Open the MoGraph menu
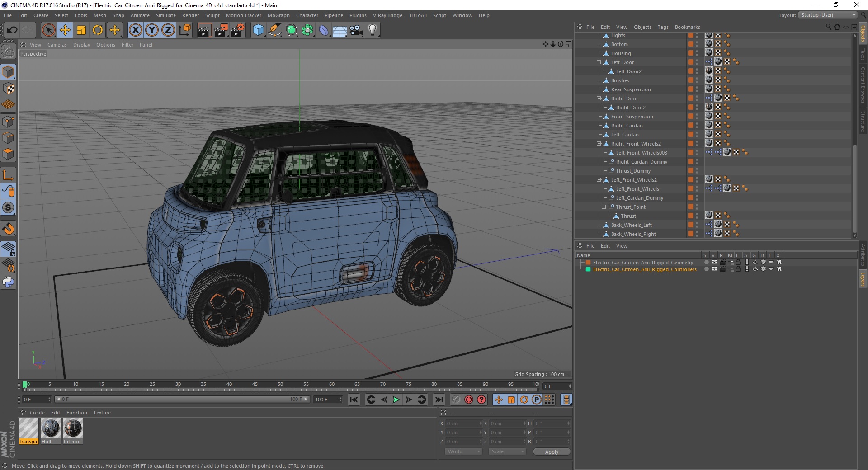Image resolution: width=868 pixels, height=470 pixels. [278, 15]
